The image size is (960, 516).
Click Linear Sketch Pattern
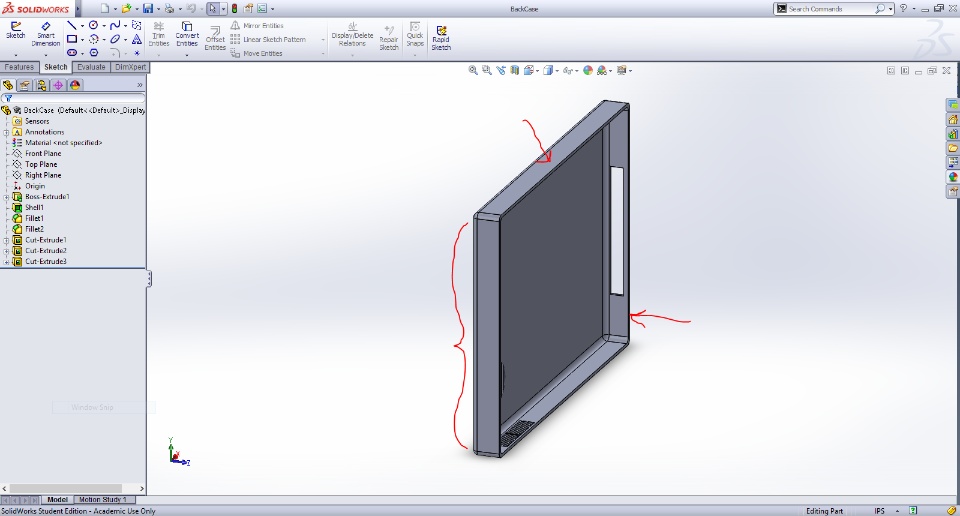pos(268,39)
